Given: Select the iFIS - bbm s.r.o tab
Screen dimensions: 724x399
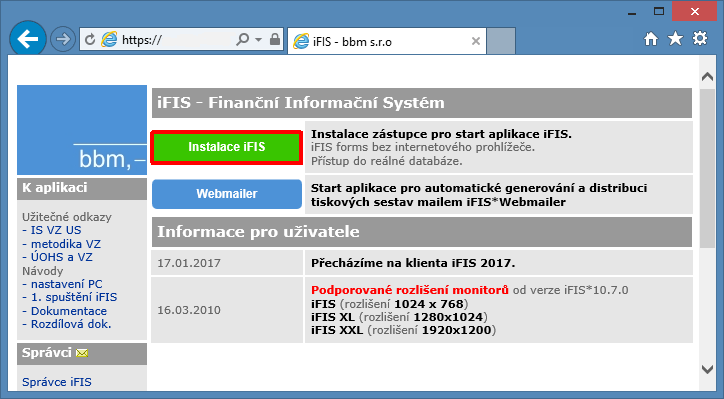Looking at the screenshot, I should click(386, 42).
